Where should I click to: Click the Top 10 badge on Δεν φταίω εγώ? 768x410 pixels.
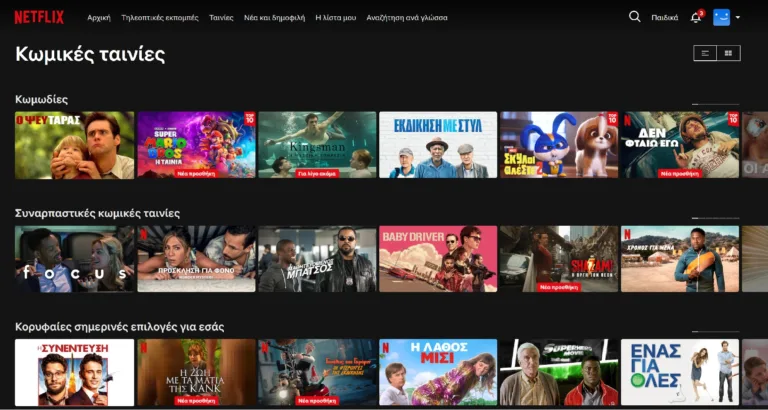(733, 119)
